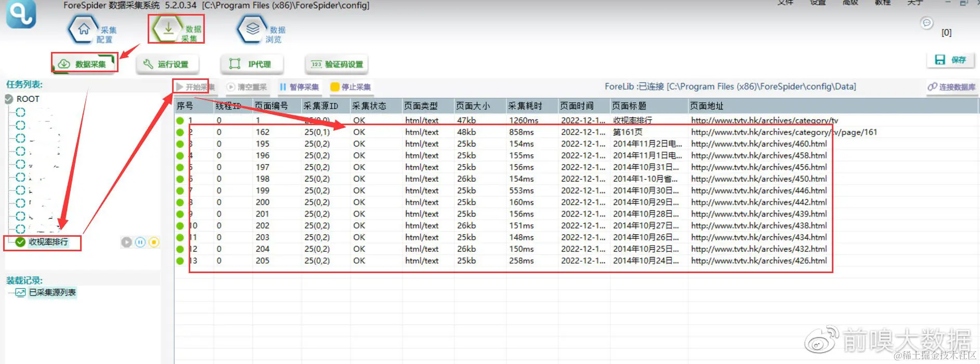Select URL ending archives/460.html
980x364 pixels.
(759, 144)
